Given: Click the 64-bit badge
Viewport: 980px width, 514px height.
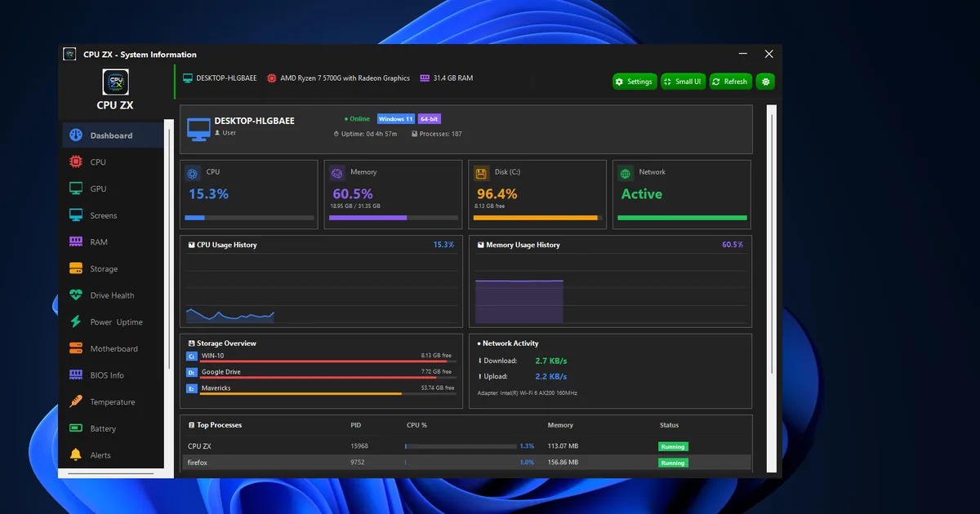Looking at the screenshot, I should point(430,119).
